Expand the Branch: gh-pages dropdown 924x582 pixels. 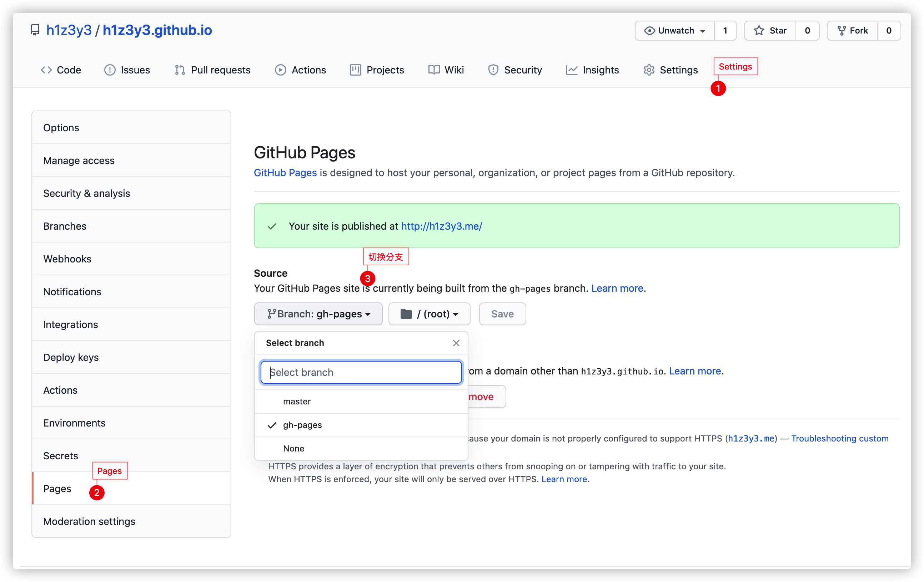pos(318,314)
